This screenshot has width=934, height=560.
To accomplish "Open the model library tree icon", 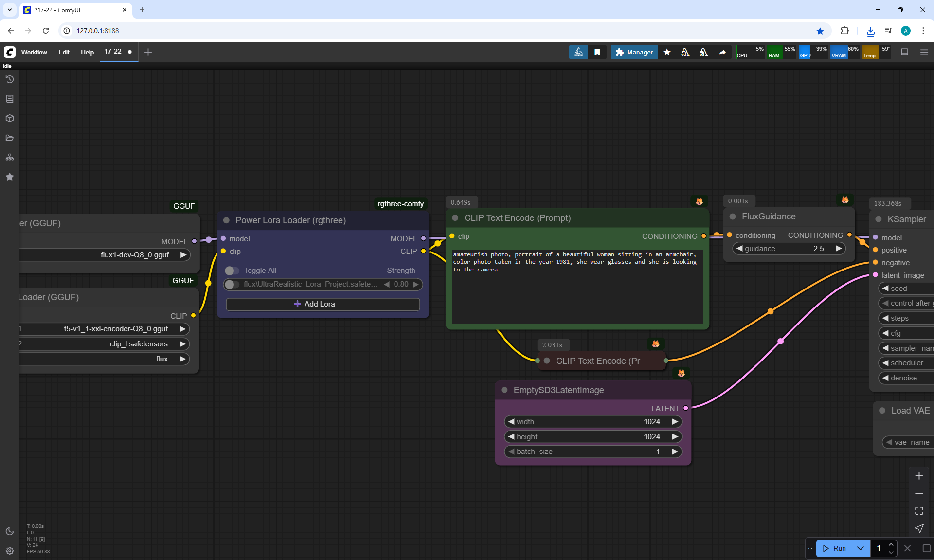I will (x=10, y=157).
